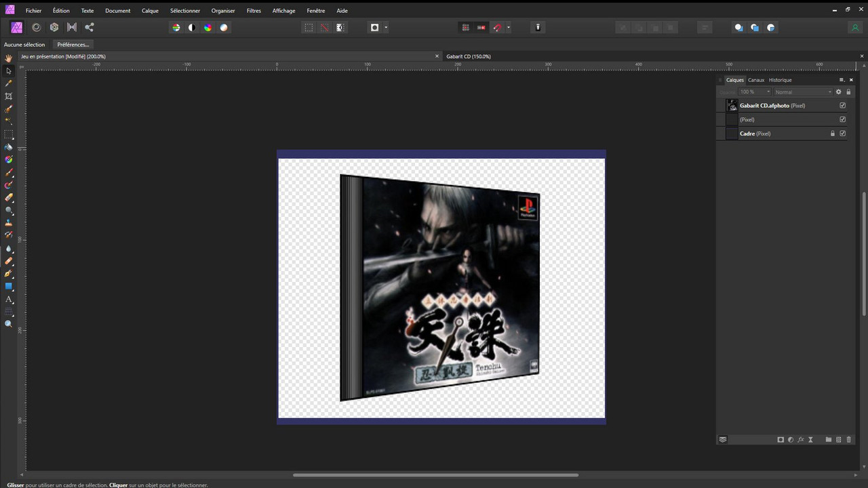Open the Calques panel options menu
The image size is (868, 488).
pyautogui.click(x=842, y=80)
